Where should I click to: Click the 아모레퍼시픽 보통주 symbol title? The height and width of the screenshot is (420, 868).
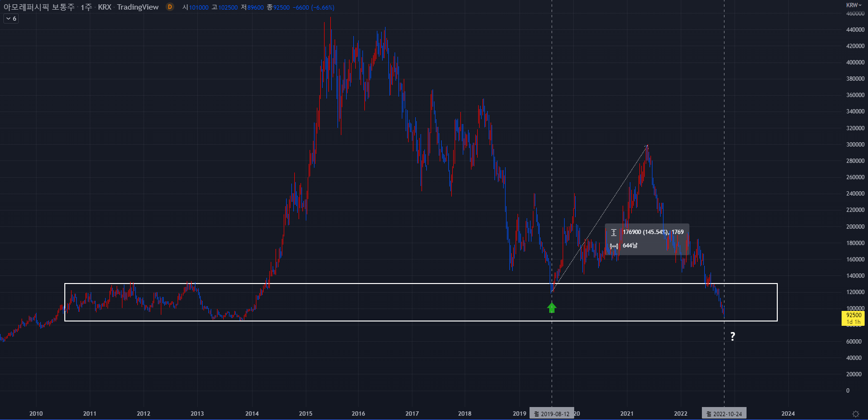coord(39,7)
